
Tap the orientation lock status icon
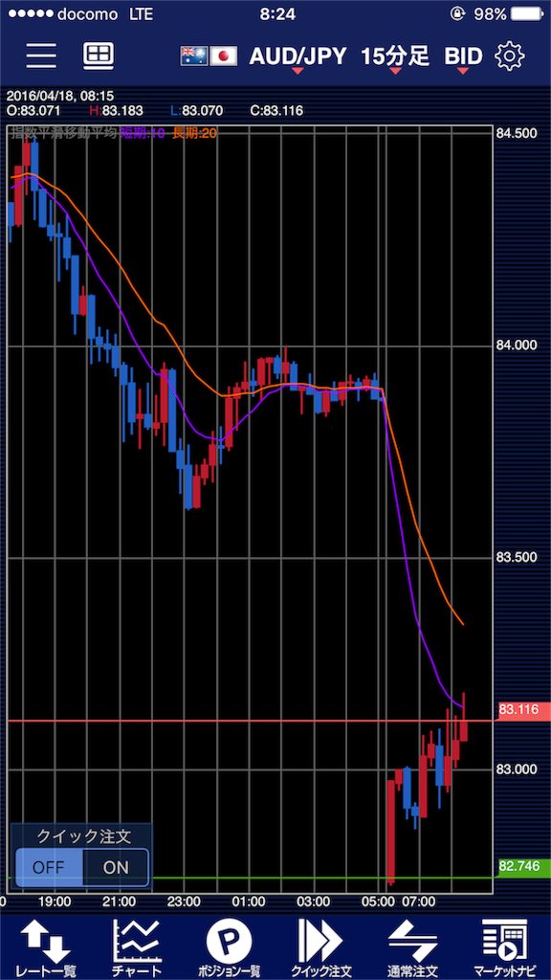pos(460,15)
